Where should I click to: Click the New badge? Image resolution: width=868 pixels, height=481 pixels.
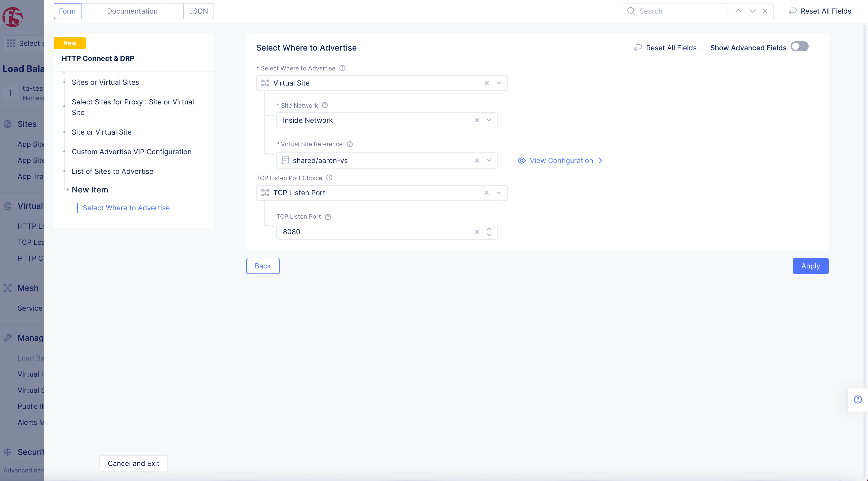click(x=70, y=43)
